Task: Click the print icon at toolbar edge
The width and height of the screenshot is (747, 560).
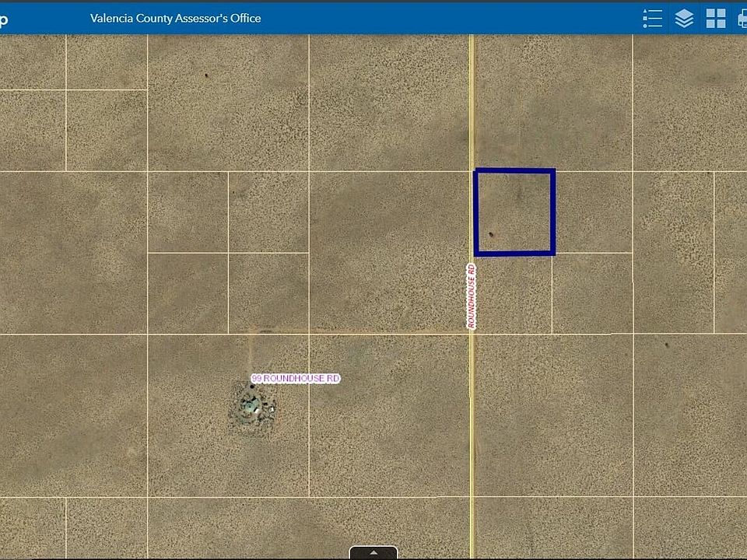Action: [x=742, y=19]
